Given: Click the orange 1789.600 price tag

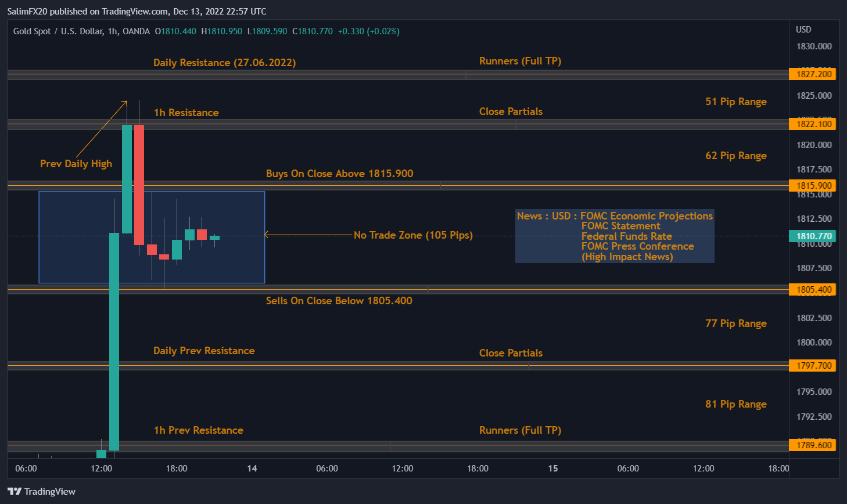Looking at the screenshot, I should tap(812, 445).
